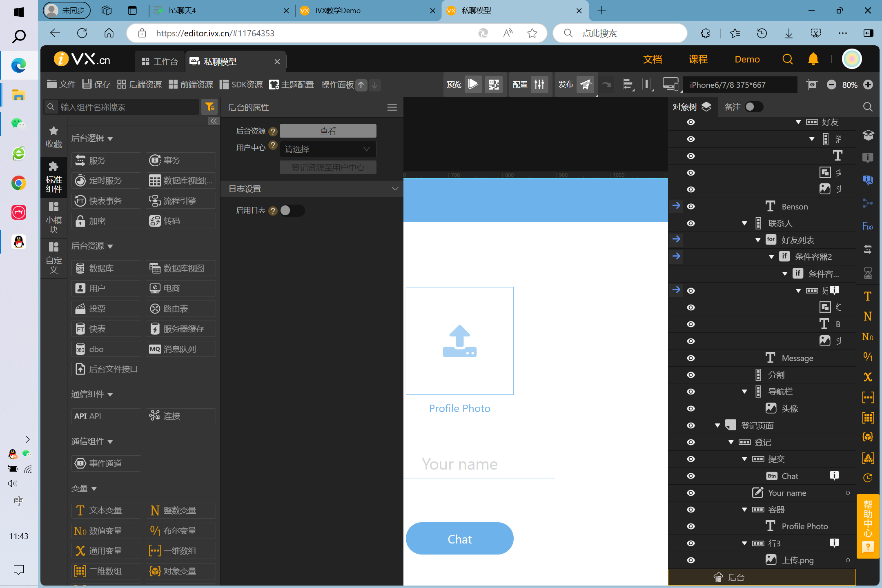
Task: Add a 路由表 component
Action: [181, 309]
